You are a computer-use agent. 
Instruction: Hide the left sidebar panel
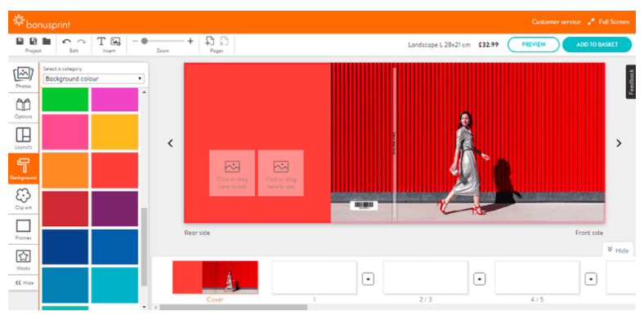[x=25, y=283]
